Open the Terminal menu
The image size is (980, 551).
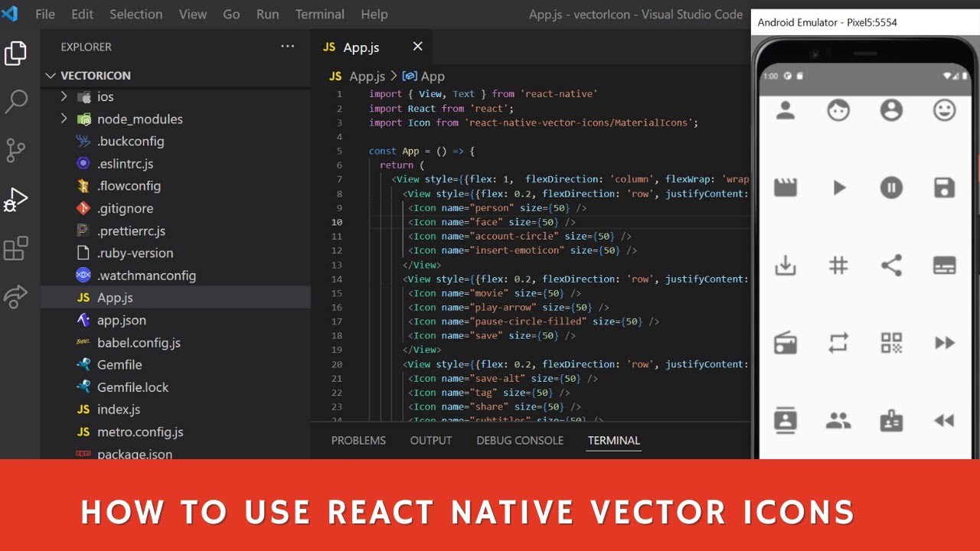click(319, 15)
